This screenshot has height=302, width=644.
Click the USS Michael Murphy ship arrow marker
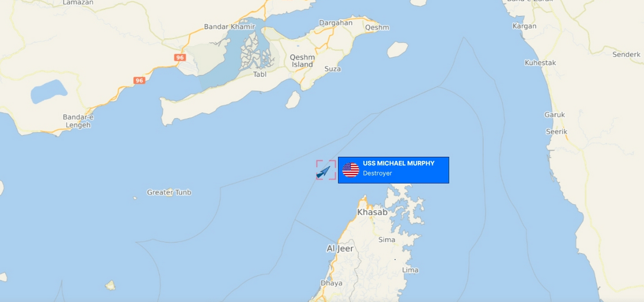tap(323, 172)
